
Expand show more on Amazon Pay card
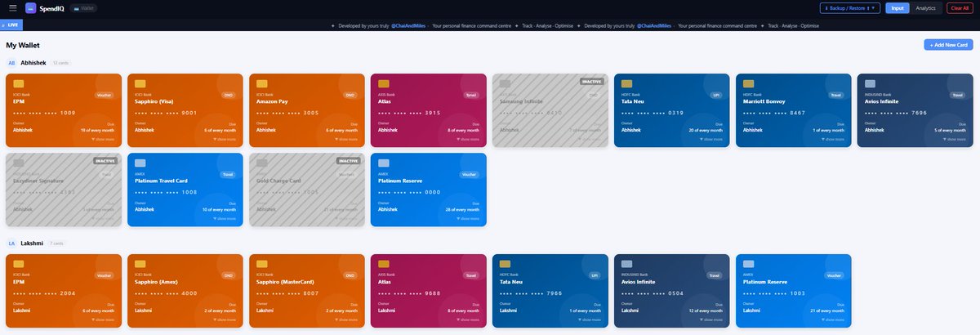click(347, 140)
